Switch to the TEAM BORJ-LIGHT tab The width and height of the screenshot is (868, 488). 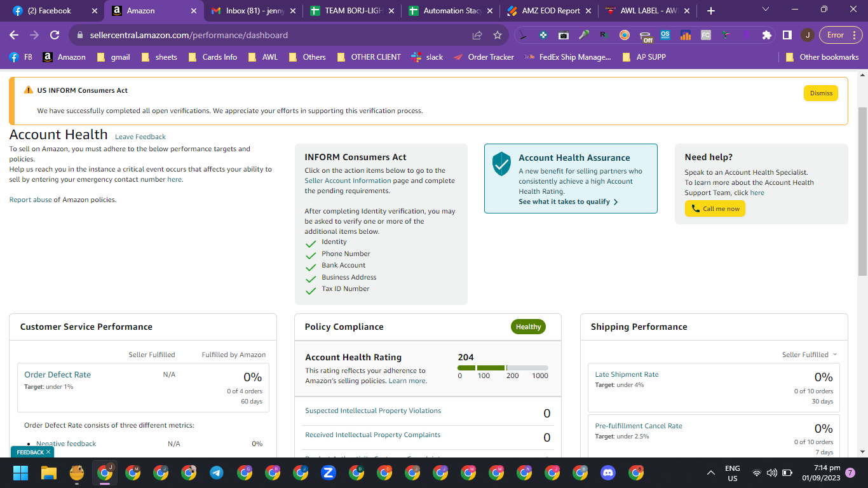[351, 11]
